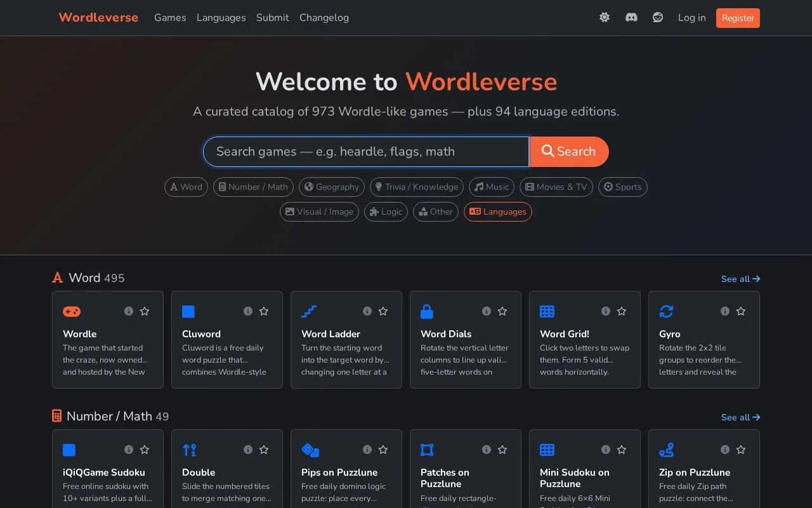Select the Logic category chip
812x508 pixels.
386,212
